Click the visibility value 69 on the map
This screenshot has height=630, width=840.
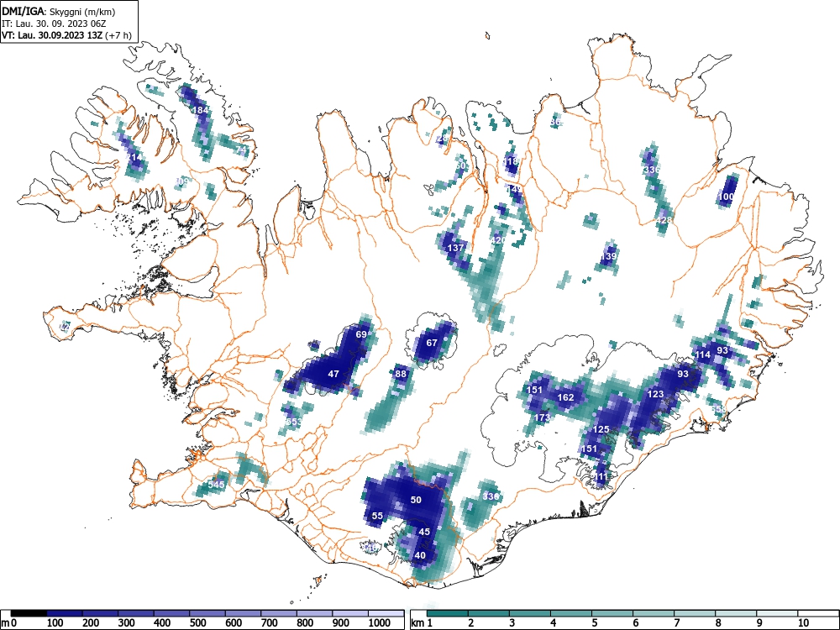coord(361,335)
